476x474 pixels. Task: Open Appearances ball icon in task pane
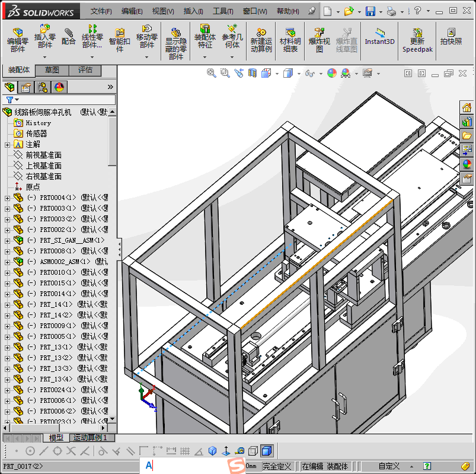click(x=467, y=164)
